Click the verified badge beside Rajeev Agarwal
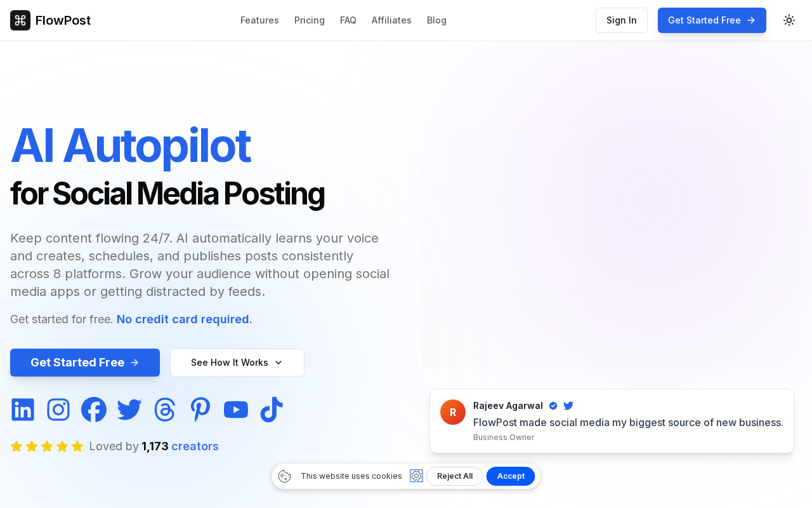812x508 pixels. (x=553, y=406)
